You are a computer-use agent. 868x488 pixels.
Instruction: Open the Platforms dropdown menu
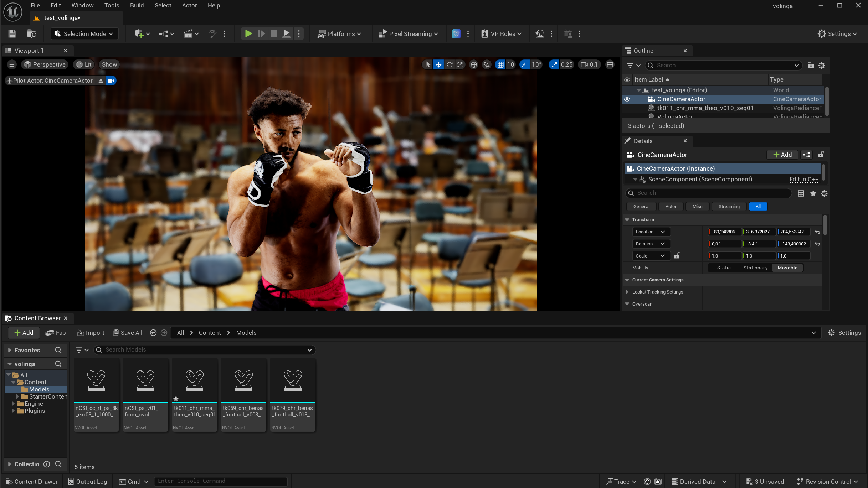(x=340, y=33)
